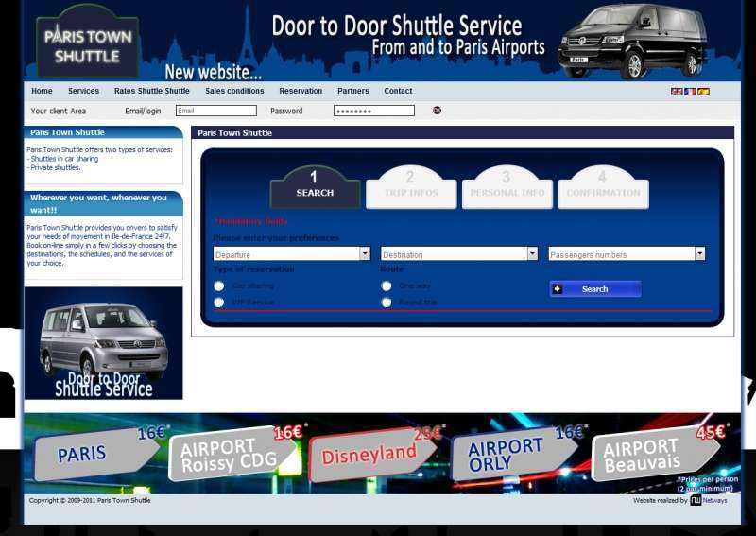Open the Passengers numbers dropdown
Viewport: 756px width, 536px height.
coord(627,253)
